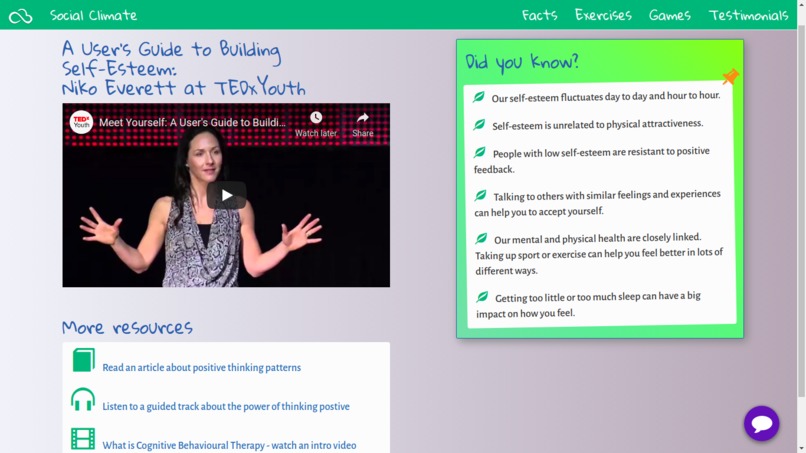The height and width of the screenshot is (453, 806).
Task: Click leaf icon beside 'Self-esteem is unrelated'
Action: coord(479,124)
